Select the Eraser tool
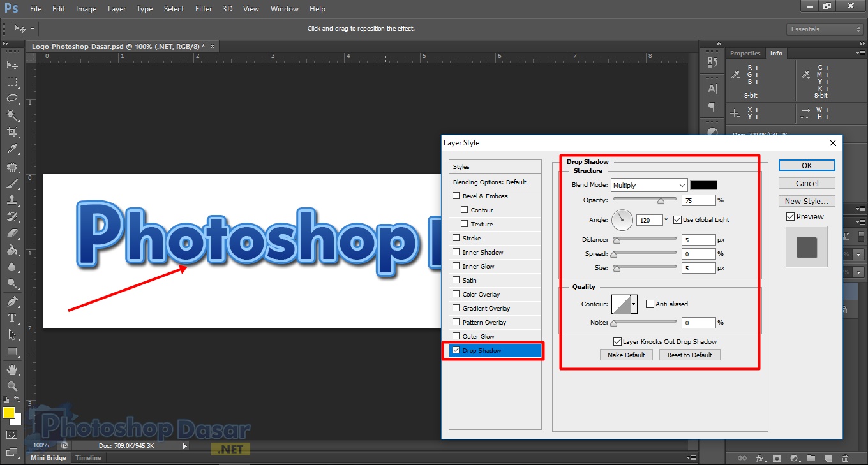 [12, 233]
